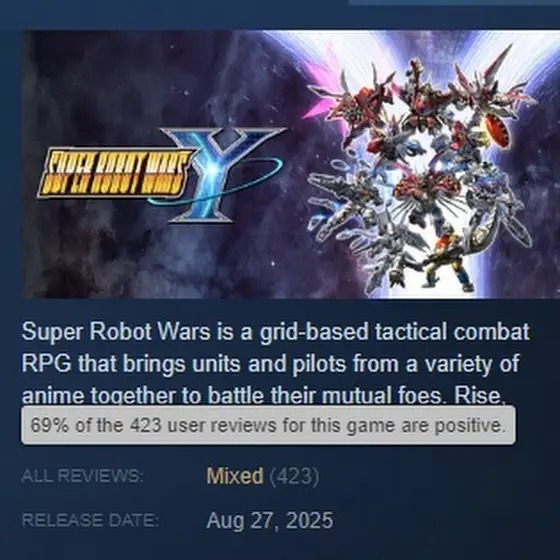This screenshot has height=560, width=560.
Task: Click the review percentage tooltip box
Action: [268, 425]
